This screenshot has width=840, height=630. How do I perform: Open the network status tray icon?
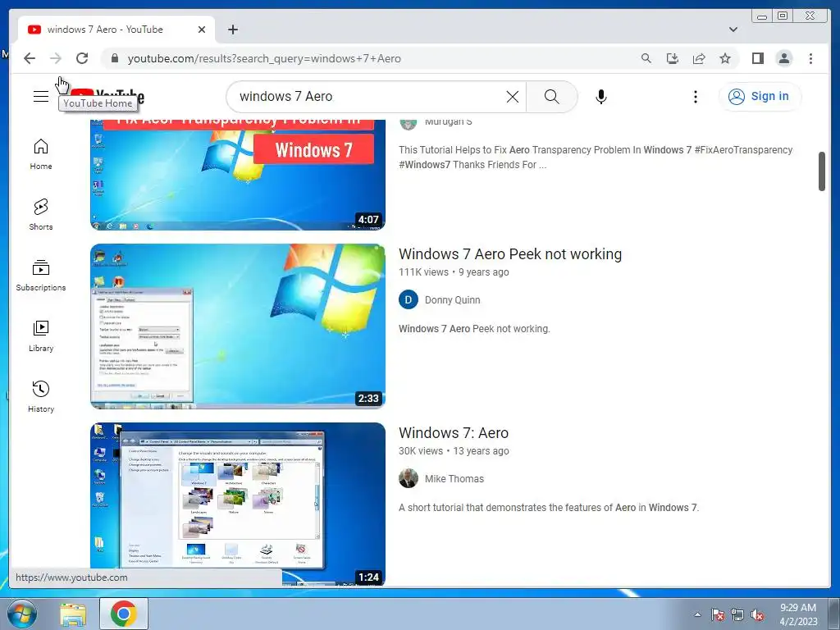[x=737, y=615]
